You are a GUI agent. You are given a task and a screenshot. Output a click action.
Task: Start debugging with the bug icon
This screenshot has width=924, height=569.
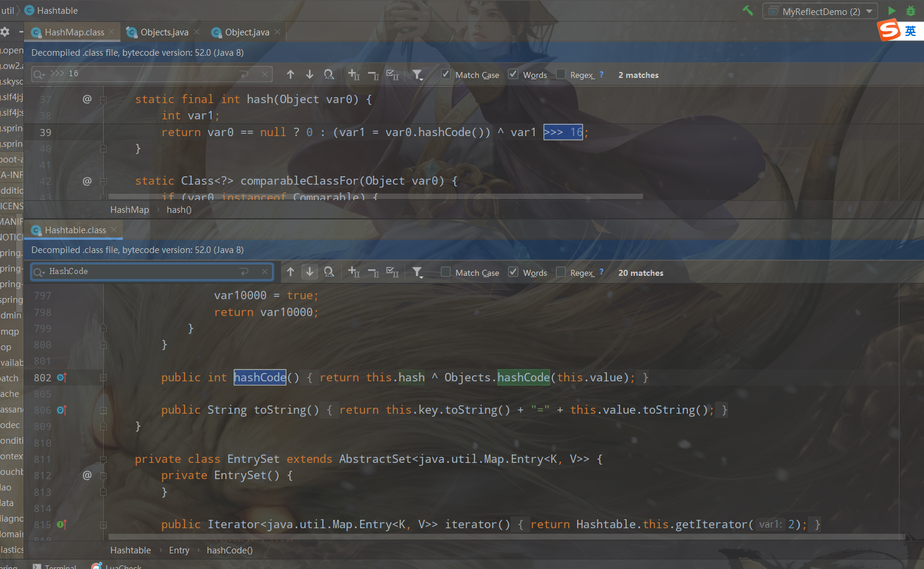point(911,10)
